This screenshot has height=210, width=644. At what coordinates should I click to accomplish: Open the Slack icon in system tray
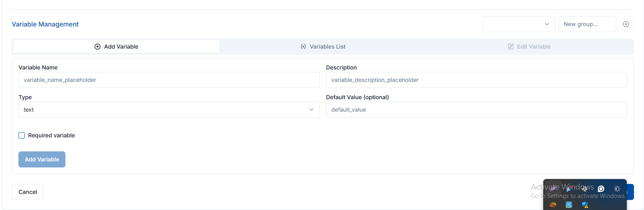[x=585, y=189]
